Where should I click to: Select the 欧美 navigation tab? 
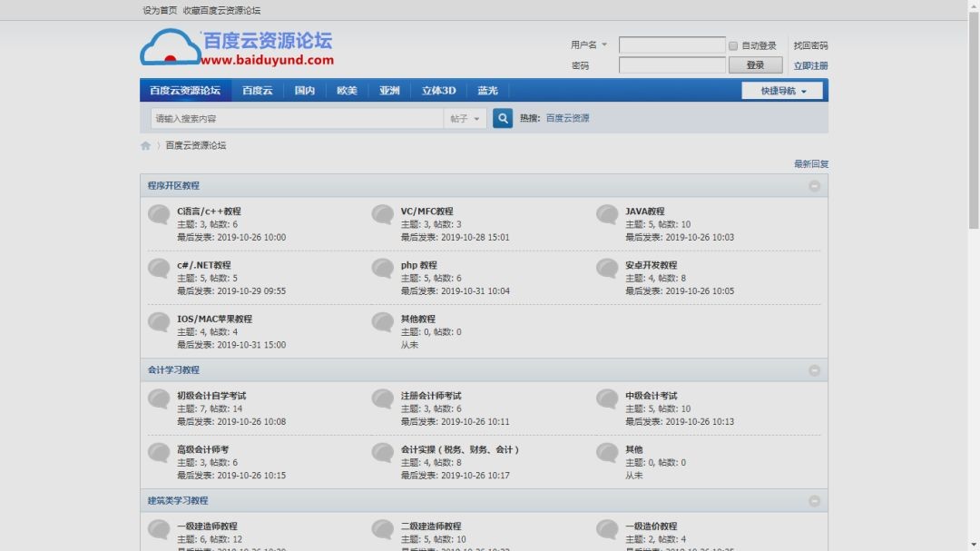pyautogui.click(x=347, y=91)
